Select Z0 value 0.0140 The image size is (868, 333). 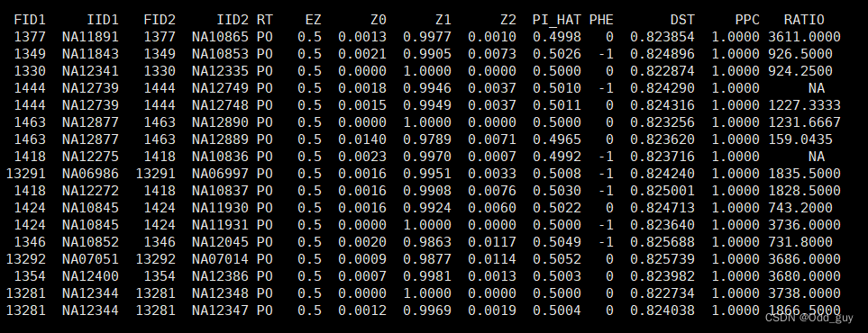(362, 139)
